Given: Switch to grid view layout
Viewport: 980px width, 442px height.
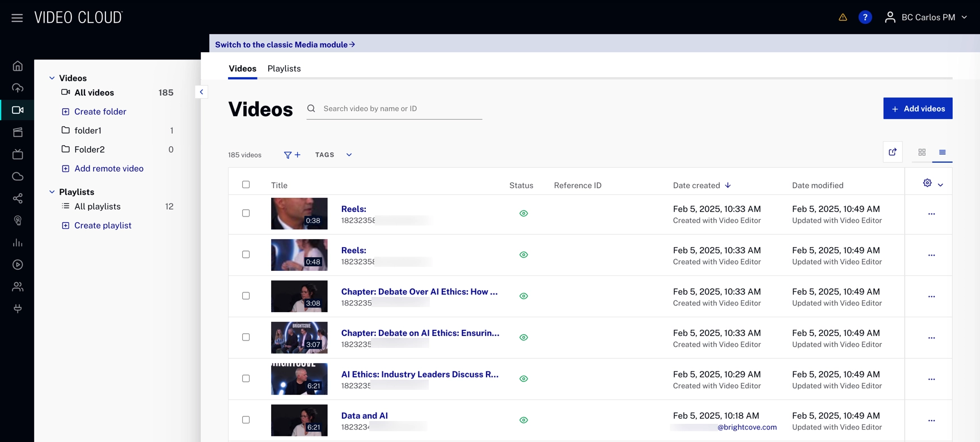Looking at the screenshot, I should [922, 152].
